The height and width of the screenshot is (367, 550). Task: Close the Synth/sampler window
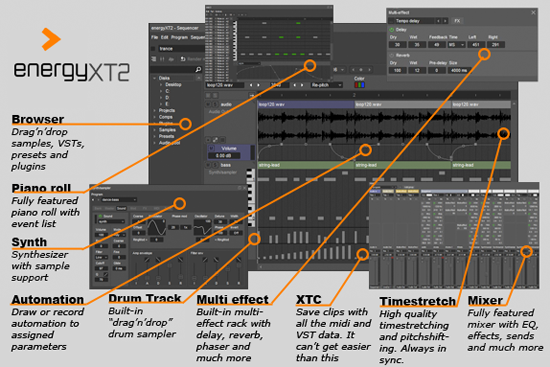(244, 188)
